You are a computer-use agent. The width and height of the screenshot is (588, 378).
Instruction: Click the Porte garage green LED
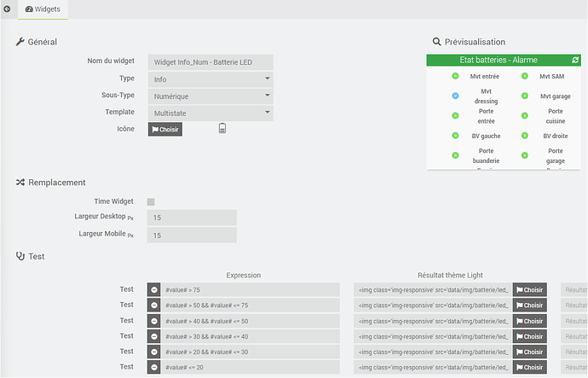point(525,155)
